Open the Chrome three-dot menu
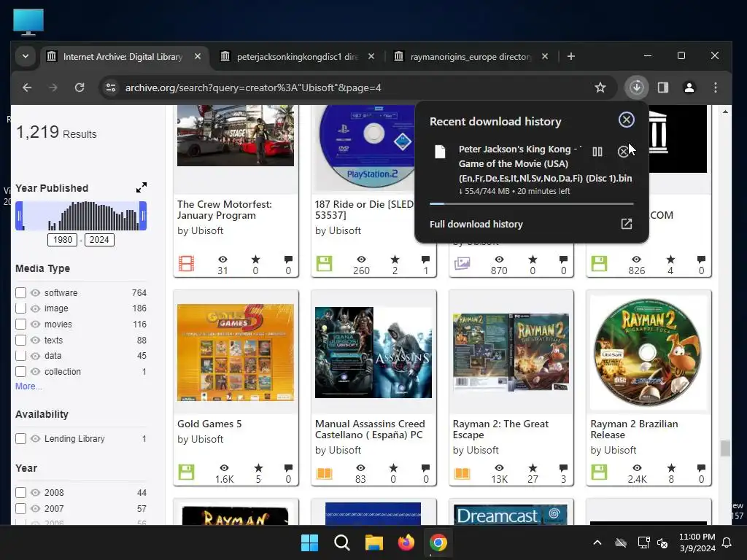747x560 pixels. [x=715, y=87]
